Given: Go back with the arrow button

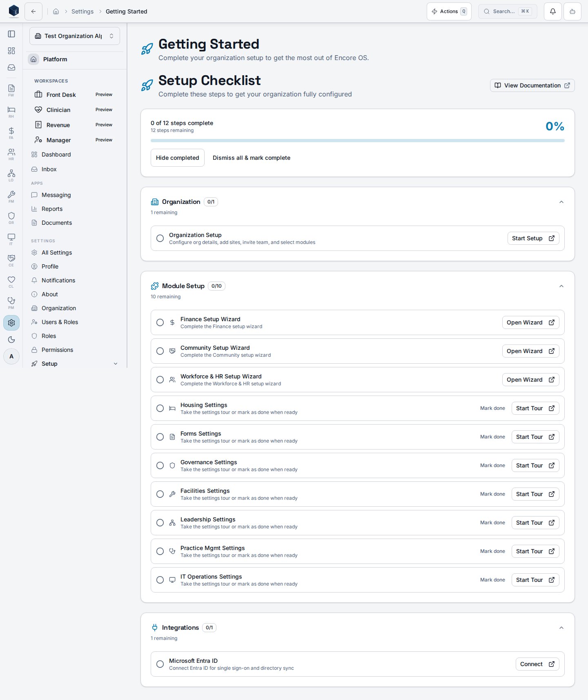Looking at the screenshot, I should [x=33, y=11].
